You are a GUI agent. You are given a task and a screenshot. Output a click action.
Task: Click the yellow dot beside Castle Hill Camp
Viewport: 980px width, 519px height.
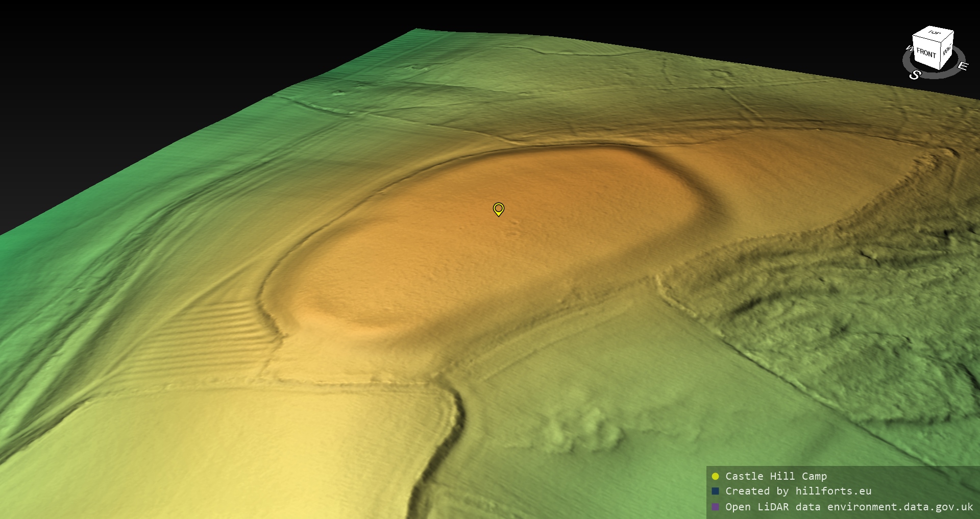click(715, 476)
